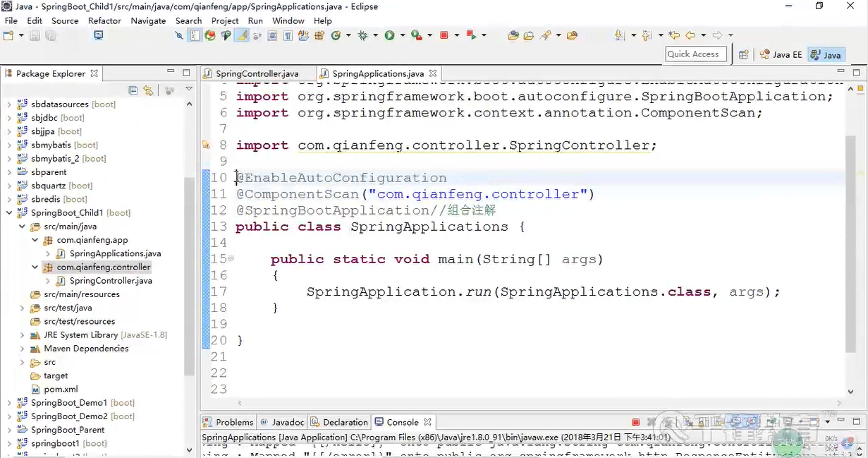Open the Refactor menu
Viewport: 868px width, 458px height.
click(104, 20)
